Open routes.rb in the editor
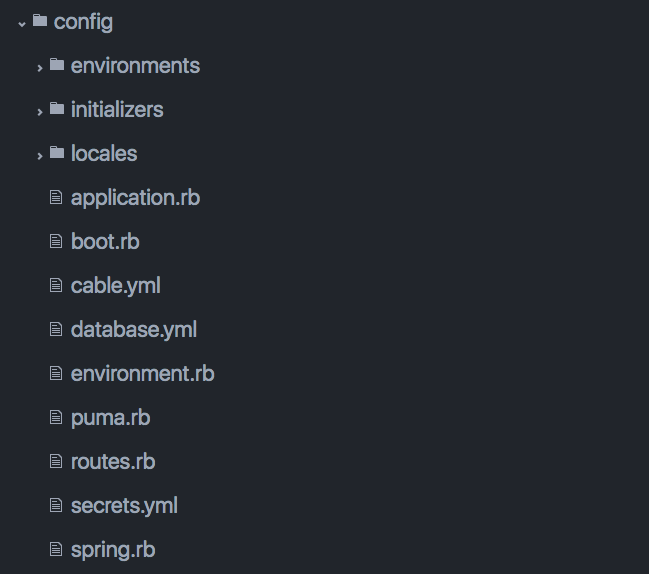Screen dimensions: 649x574 113,461
